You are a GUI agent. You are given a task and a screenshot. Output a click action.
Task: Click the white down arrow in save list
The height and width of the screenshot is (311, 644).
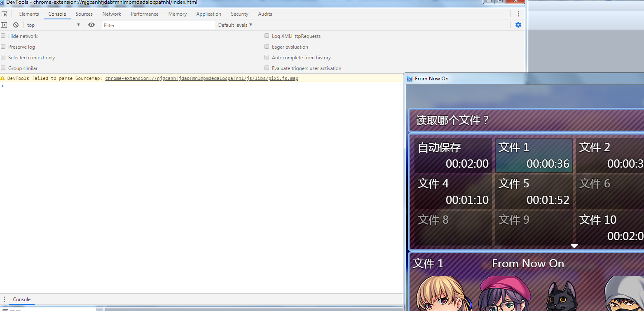pos(574,246)
